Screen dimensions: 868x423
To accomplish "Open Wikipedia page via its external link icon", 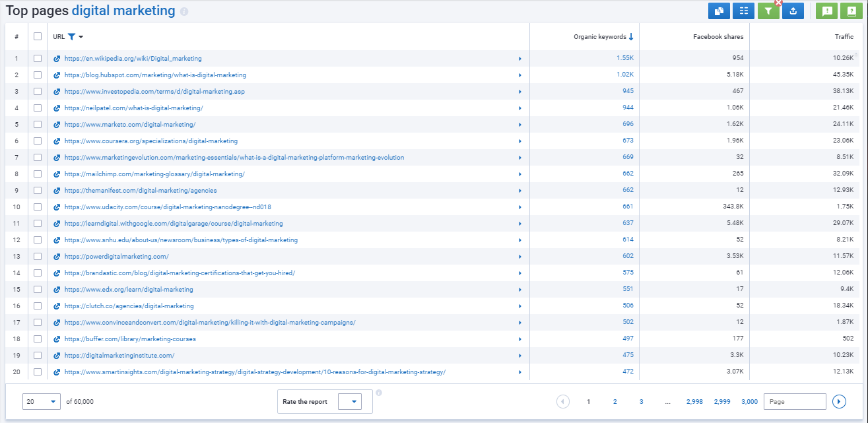I will click(x=57, y=58).
